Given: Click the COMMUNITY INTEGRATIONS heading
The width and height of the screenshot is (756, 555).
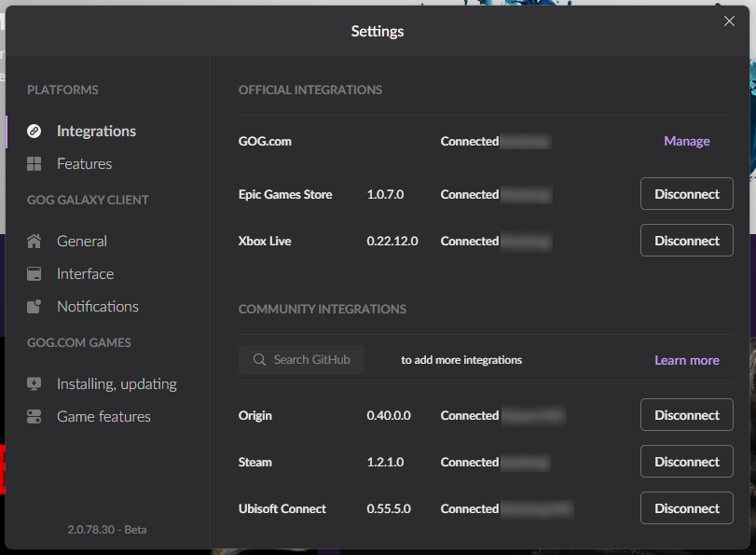Looking at the screenshot, I should pyautogui.click(x=323, y=309).
